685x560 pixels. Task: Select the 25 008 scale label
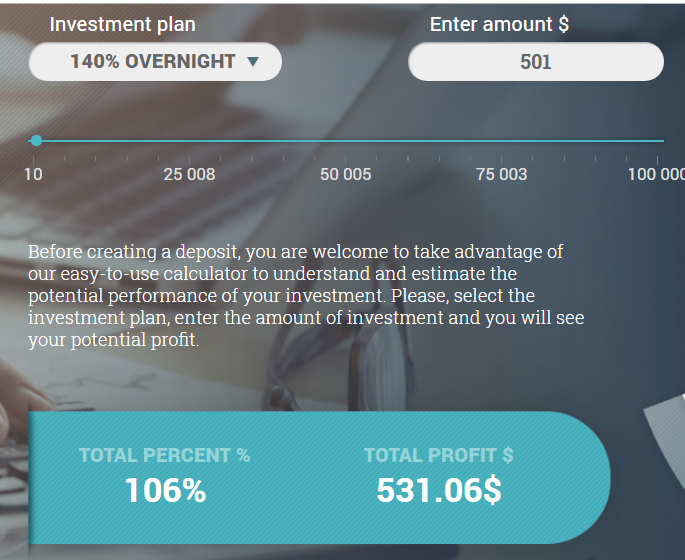click(x=190, y=175)
